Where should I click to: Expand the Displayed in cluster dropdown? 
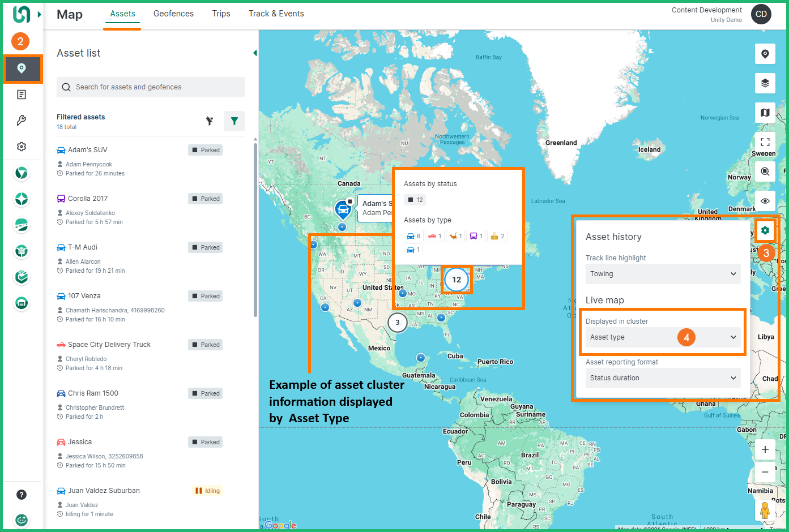662,337
